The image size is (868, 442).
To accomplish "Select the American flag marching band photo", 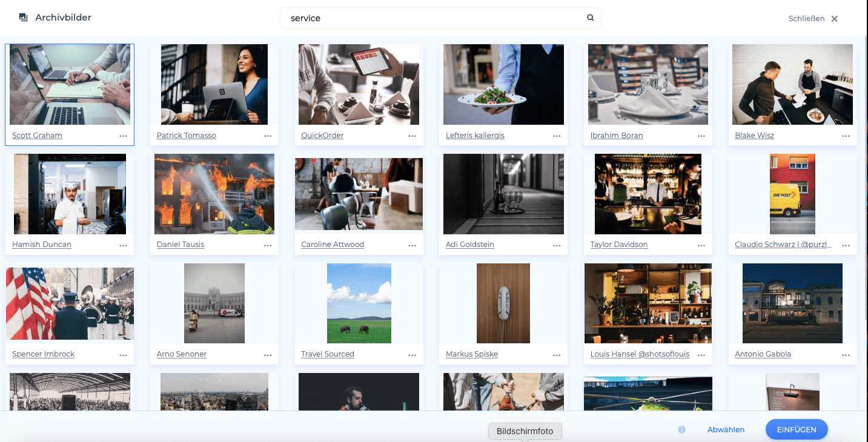I will tap(70, 303).
